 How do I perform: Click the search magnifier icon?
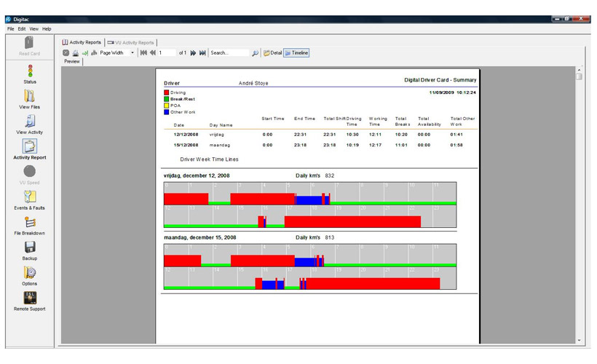(255, 53)
